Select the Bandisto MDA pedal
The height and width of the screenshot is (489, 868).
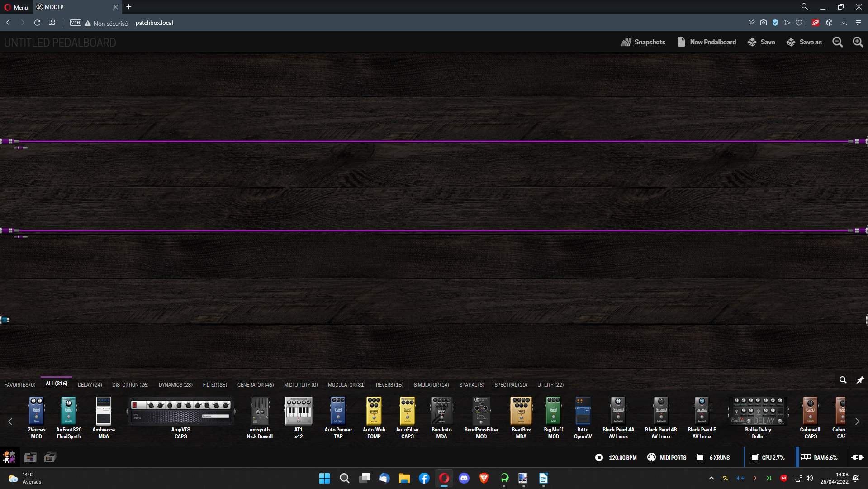click(441, 417)
